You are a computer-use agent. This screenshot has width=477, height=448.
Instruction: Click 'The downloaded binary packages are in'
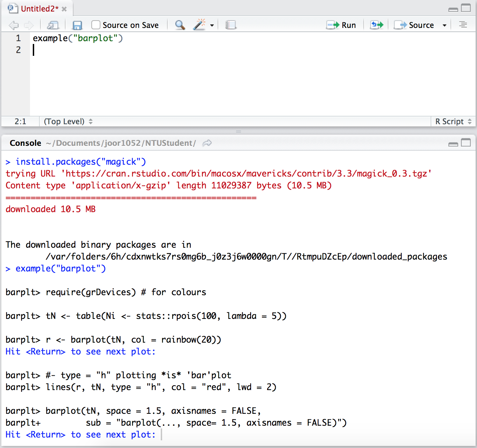point(98,245)
